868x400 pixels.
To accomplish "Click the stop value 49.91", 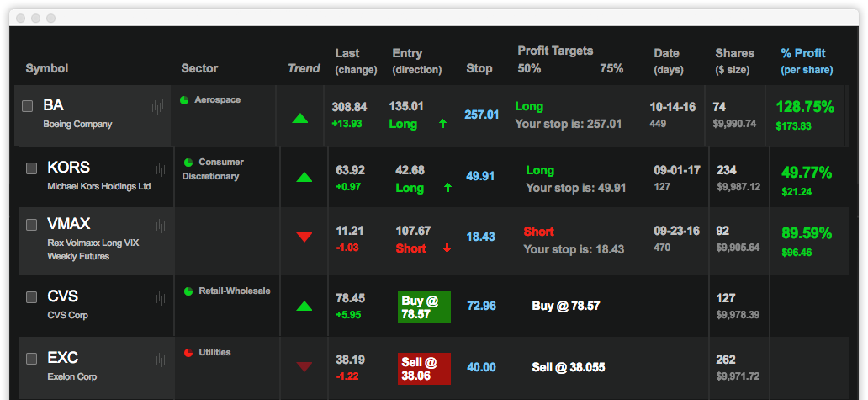I will (x=480, y=177).
